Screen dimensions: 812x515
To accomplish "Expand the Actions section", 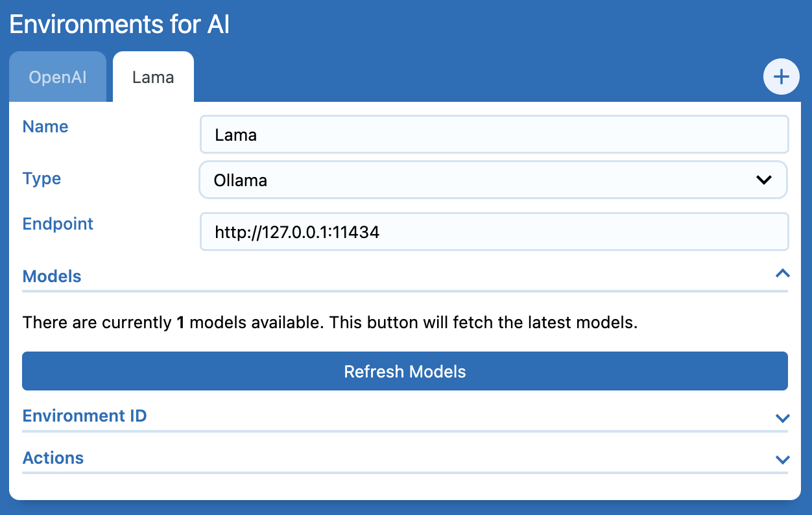I will click(53, 458).
